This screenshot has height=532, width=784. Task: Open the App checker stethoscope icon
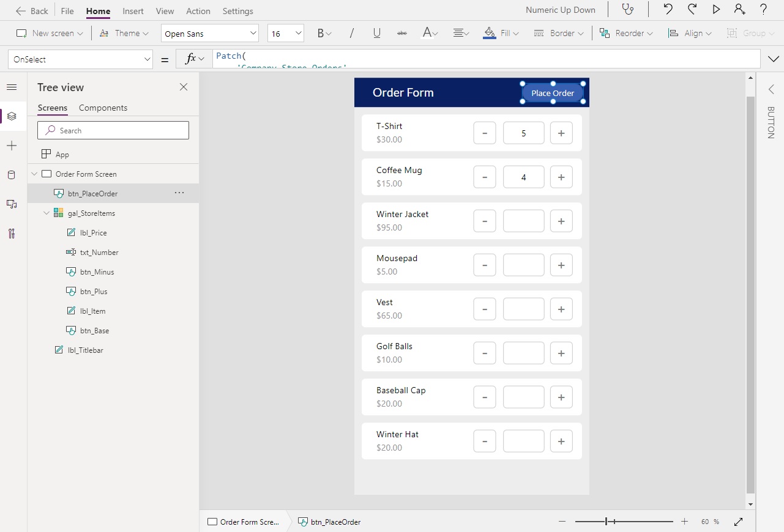[x=628, y=10]
